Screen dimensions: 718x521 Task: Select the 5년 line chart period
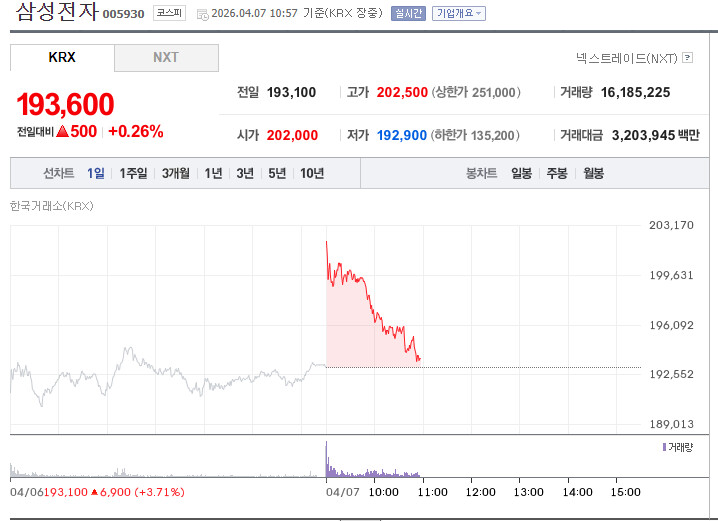[x=277, y=173]
